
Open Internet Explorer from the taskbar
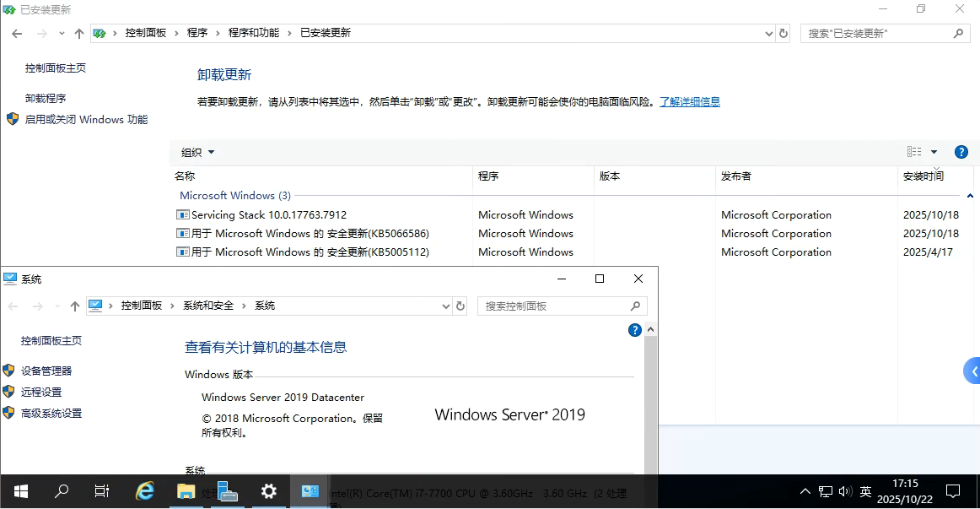(x=145, y=490)
